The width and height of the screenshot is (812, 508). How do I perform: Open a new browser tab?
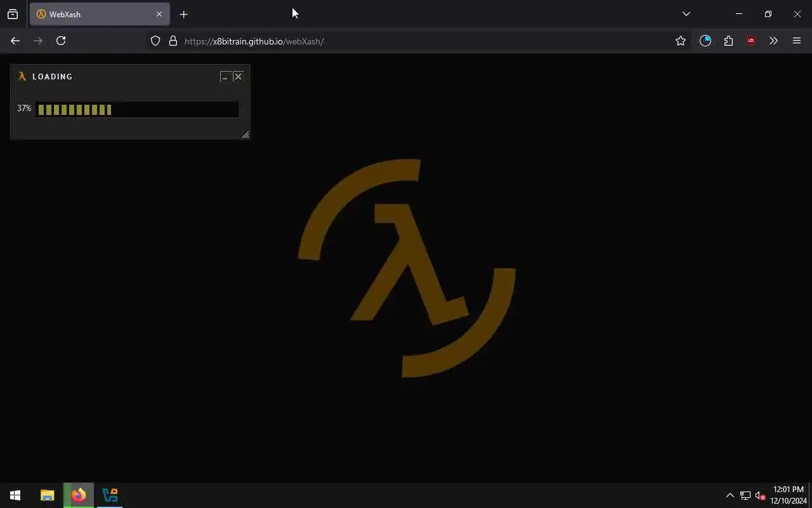pos(183,14)
